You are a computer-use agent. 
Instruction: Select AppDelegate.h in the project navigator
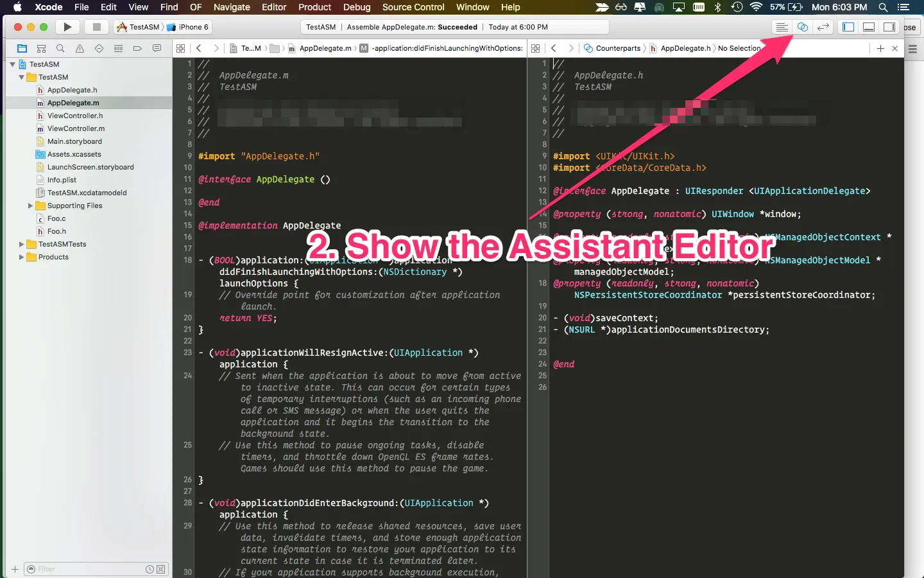pyautogui.click(x=73, y=90)
